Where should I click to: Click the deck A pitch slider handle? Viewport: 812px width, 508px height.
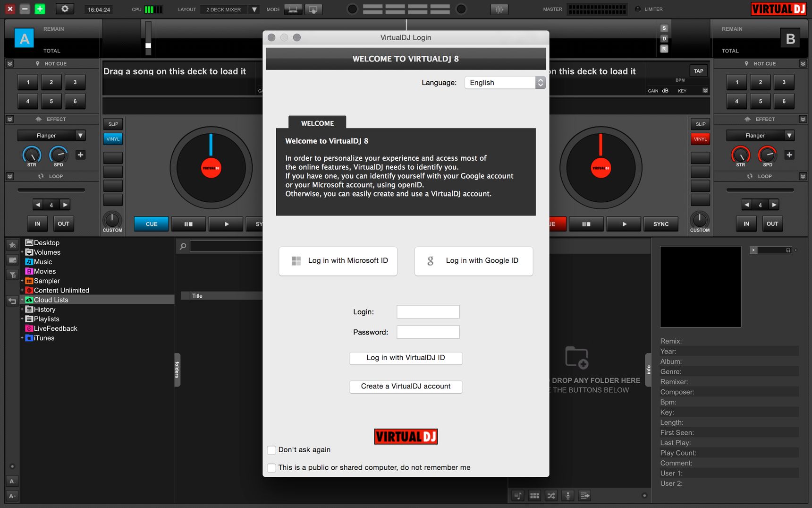[148, 46]
